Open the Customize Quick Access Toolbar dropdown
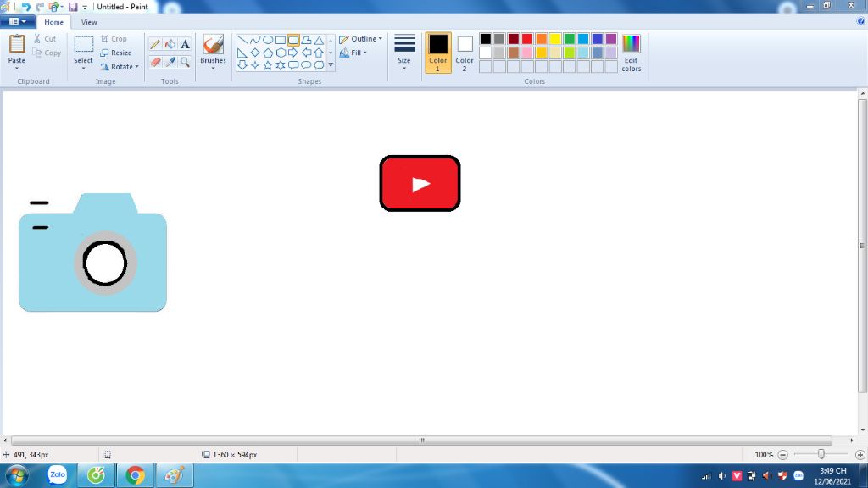The height and width of the screenshot is (488, 868). point(85,7)
